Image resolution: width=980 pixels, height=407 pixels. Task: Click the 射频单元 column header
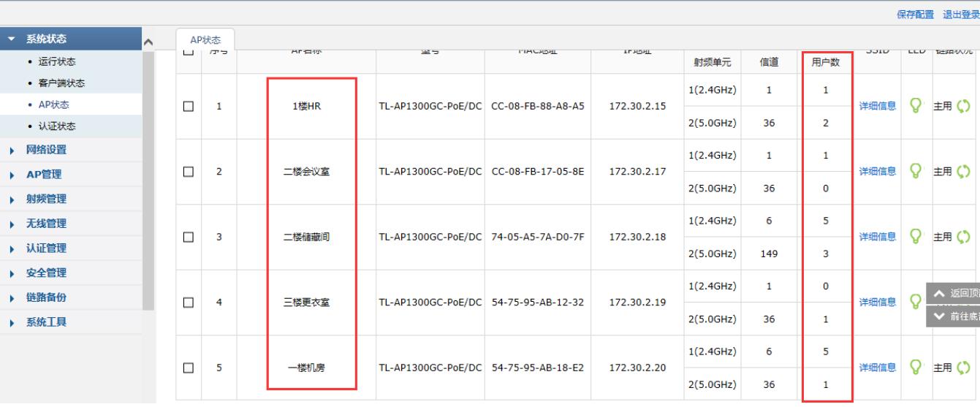pyautogui.click(x=712, y=63)
